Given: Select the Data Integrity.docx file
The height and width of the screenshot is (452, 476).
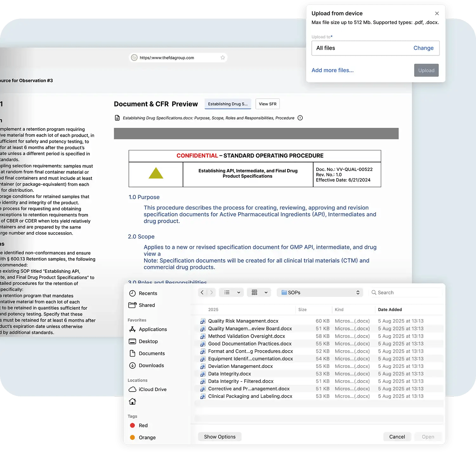Looking at the screenshot, I should click(229, 374).
